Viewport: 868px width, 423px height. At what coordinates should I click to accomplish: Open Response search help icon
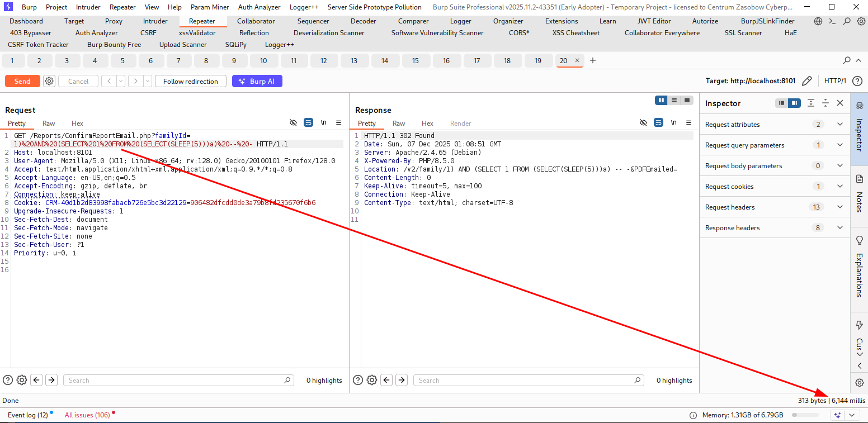pyautogui.click(x=358, y=380)
